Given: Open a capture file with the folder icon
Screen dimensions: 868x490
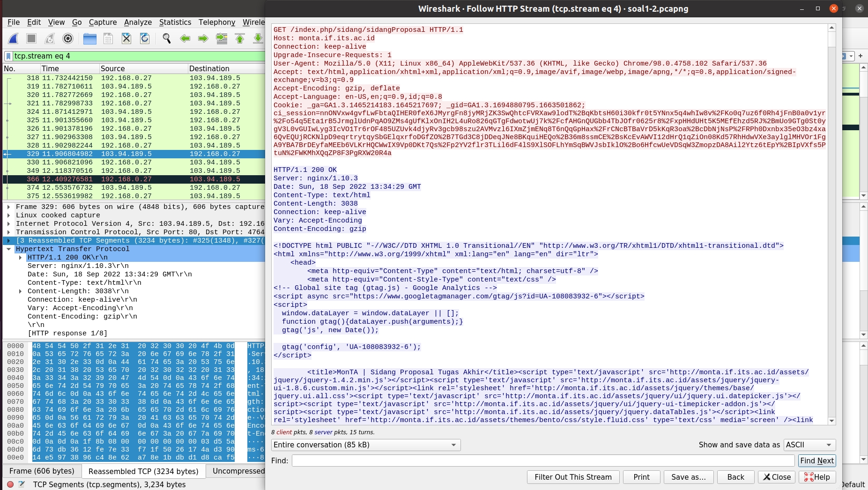Looking at the screenshot, I should [x=89, y=38].
